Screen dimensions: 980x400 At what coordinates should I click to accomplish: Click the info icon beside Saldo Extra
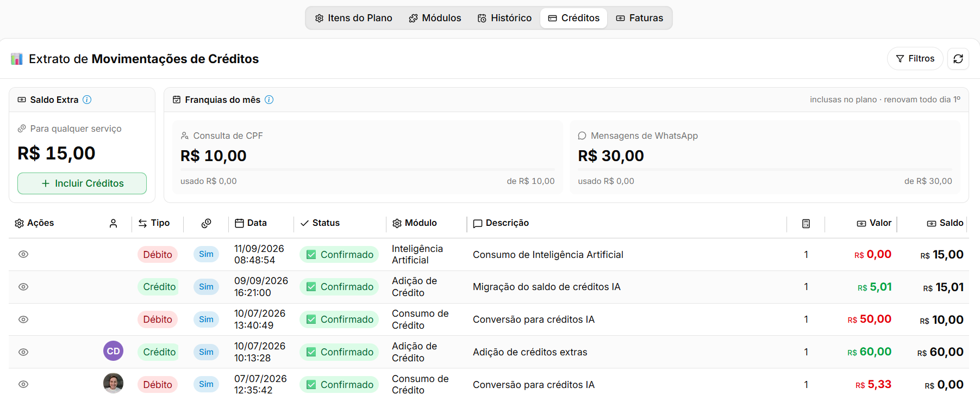[87, 100]
